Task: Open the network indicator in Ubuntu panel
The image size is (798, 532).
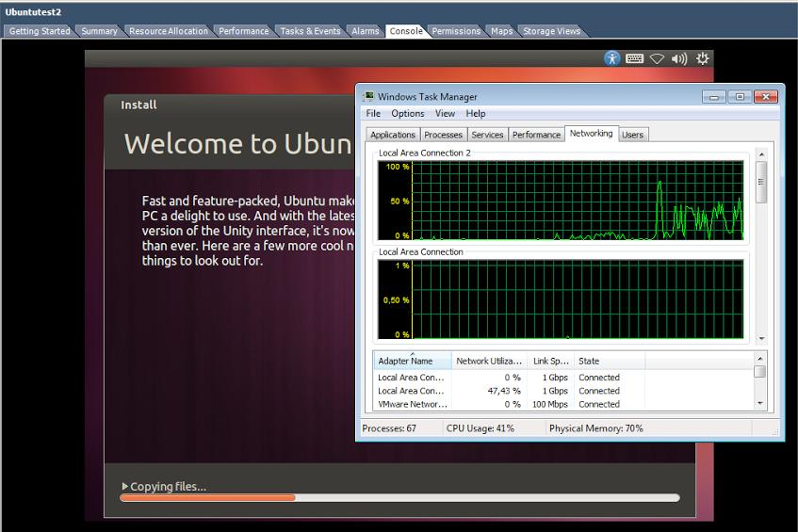Action: click(657, 58)
